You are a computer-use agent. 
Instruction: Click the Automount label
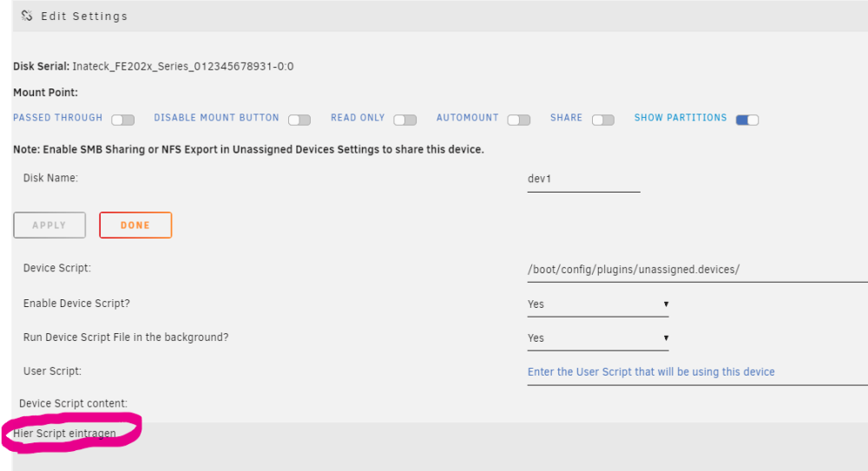pyautogui.click(x=467, y=118)
